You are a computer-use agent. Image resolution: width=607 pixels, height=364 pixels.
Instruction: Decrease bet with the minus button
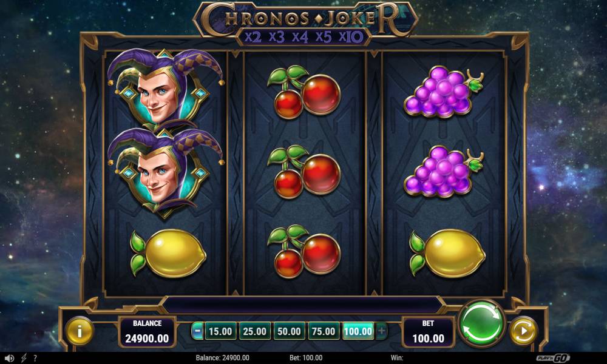coord(197,331)
